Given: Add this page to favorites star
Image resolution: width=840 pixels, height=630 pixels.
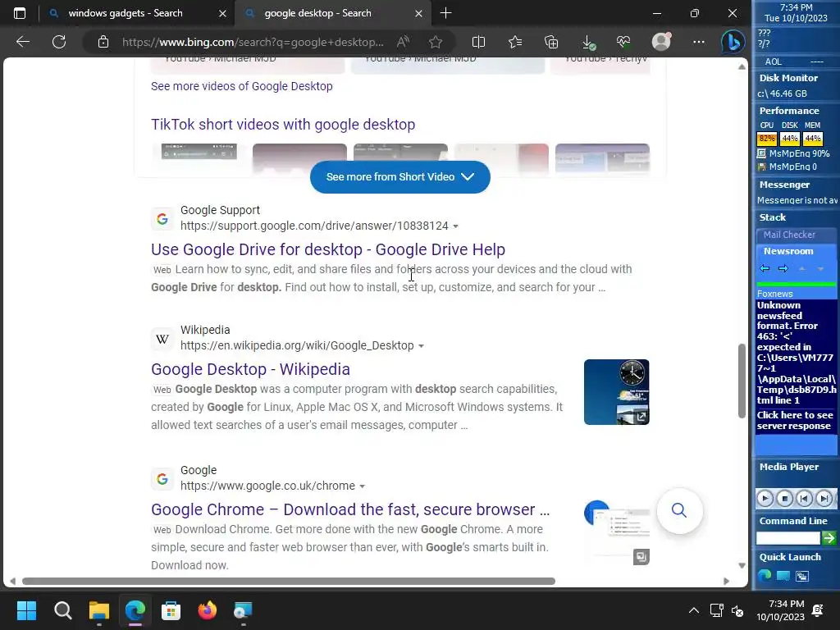Looking at the screenshot, I should [x=436, y=42].
